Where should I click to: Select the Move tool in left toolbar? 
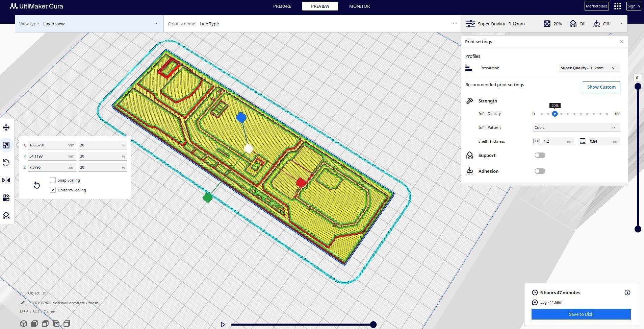(6, 127)
